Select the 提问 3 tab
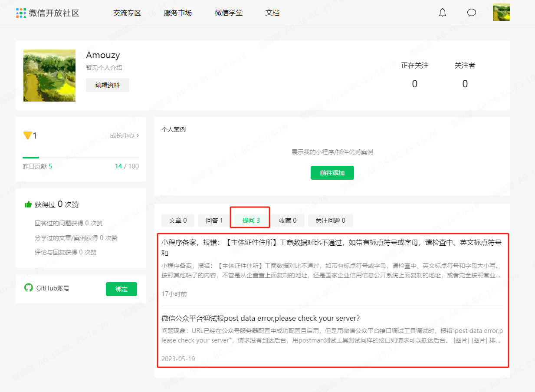 point(251,221)
